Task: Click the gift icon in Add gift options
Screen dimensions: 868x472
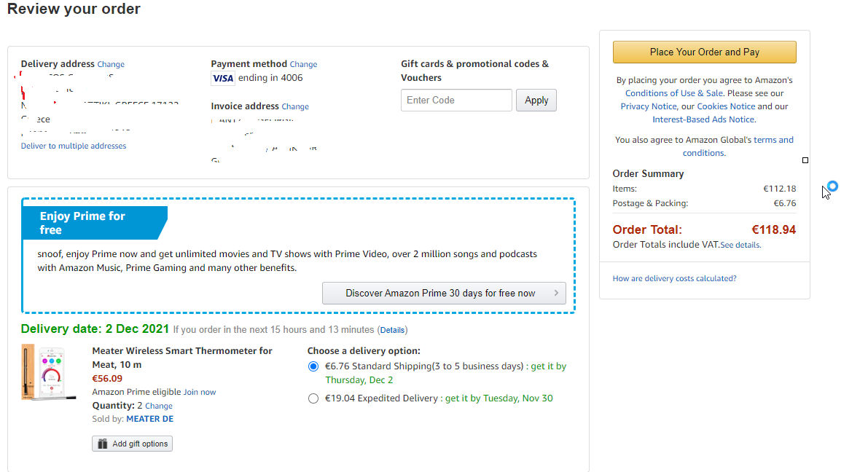Action: coord(103,444)
